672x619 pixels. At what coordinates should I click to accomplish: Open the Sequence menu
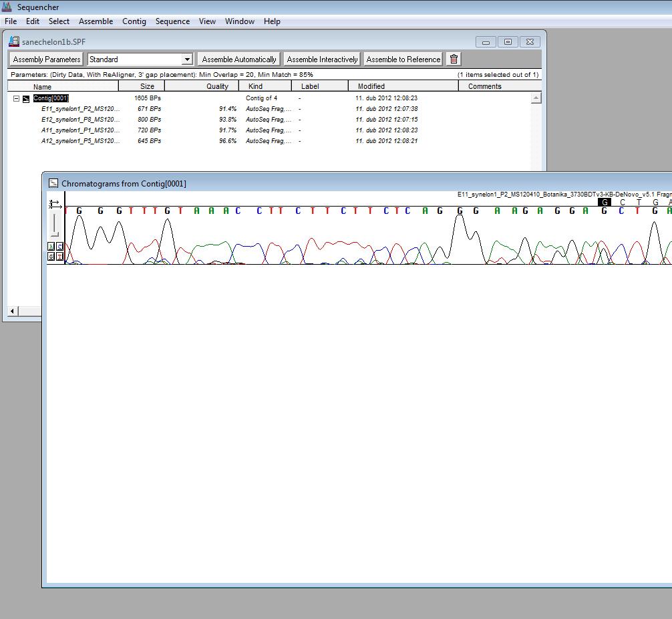172,21
